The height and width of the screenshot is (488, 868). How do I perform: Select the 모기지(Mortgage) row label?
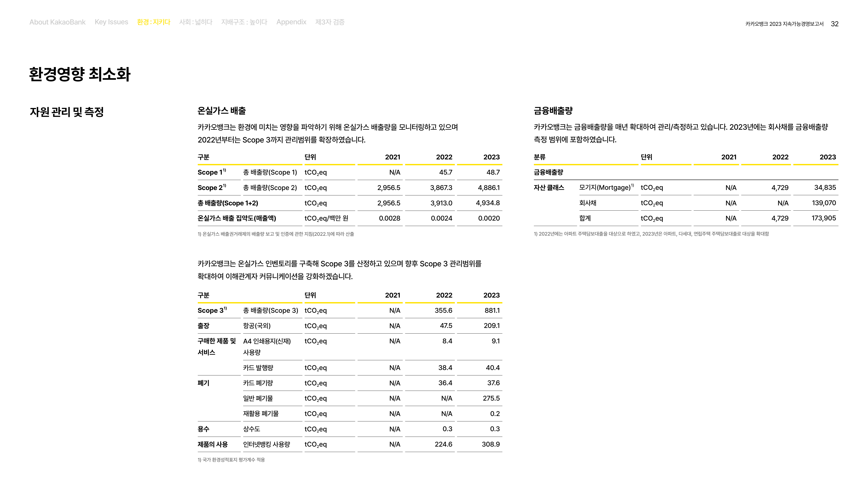tap(606, 187)
